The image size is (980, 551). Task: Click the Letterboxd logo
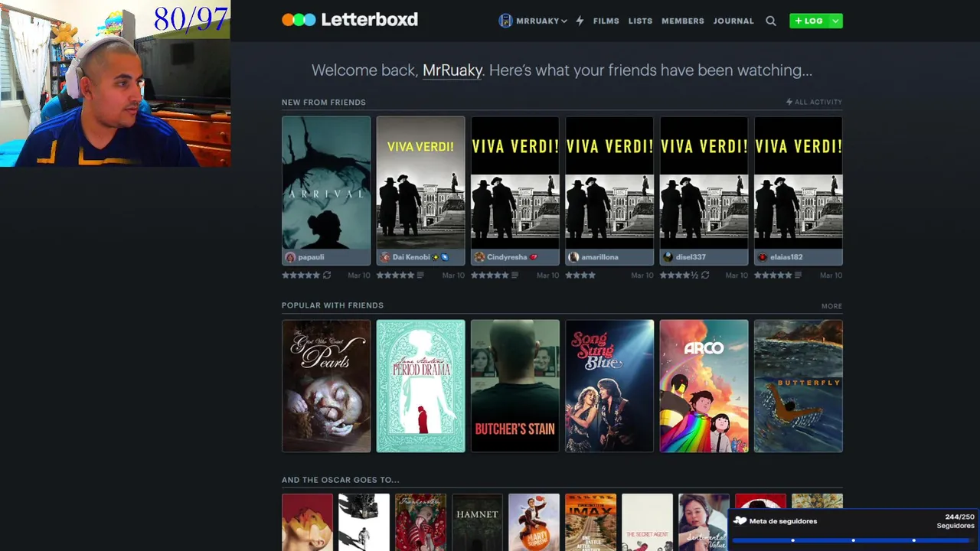(350, 20)
